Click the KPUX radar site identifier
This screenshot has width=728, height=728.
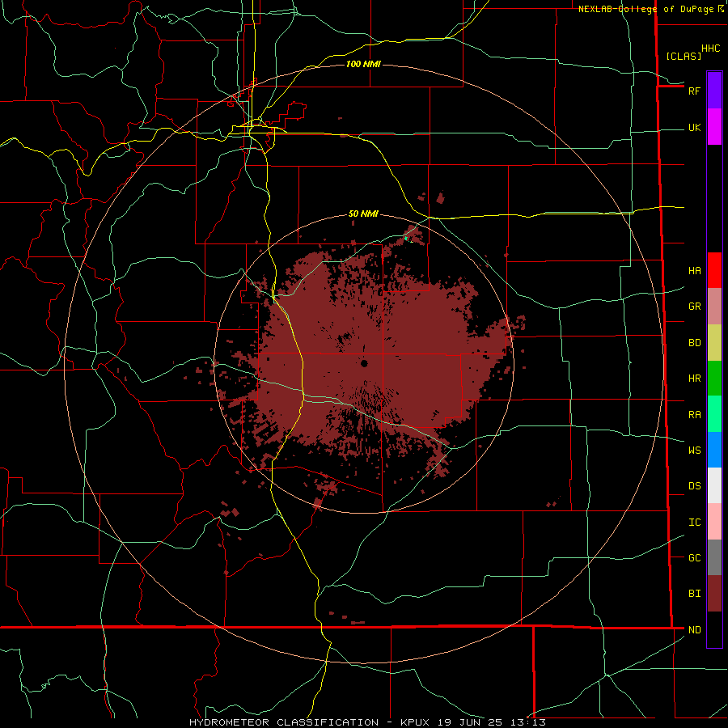tap(416, 722)
